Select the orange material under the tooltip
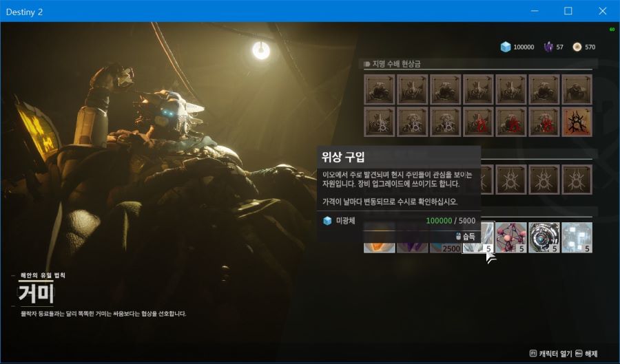This screenshot has width=620, height=364. [379, 248]
